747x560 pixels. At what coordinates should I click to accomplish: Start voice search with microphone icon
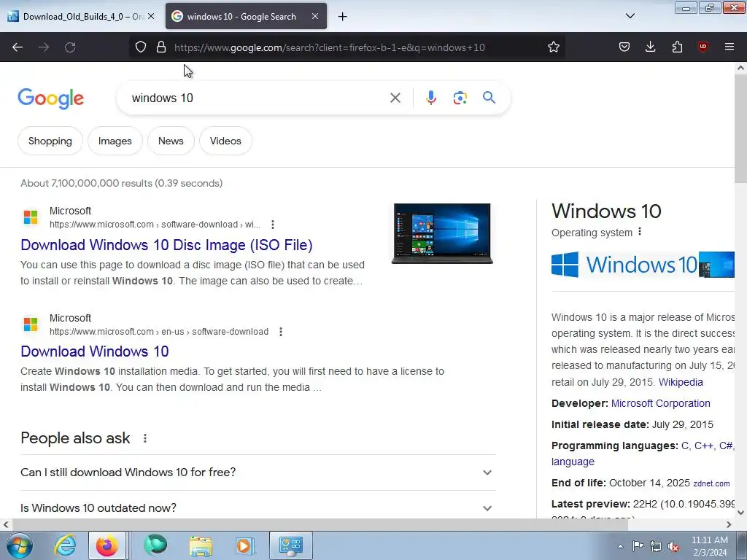430,98
